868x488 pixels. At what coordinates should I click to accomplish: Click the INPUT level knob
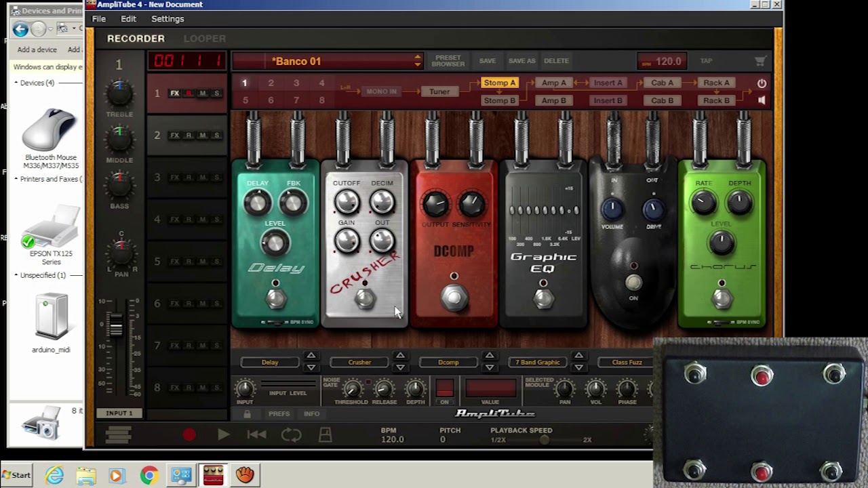coord(245,389)
